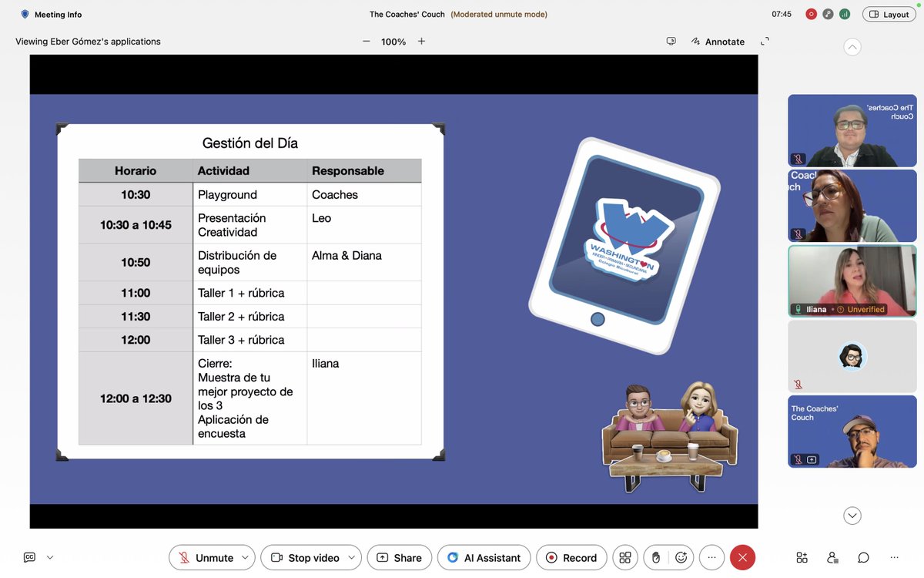Unmute the microphone
Viewport: 924px width, 578px height.
click(205, 557)
